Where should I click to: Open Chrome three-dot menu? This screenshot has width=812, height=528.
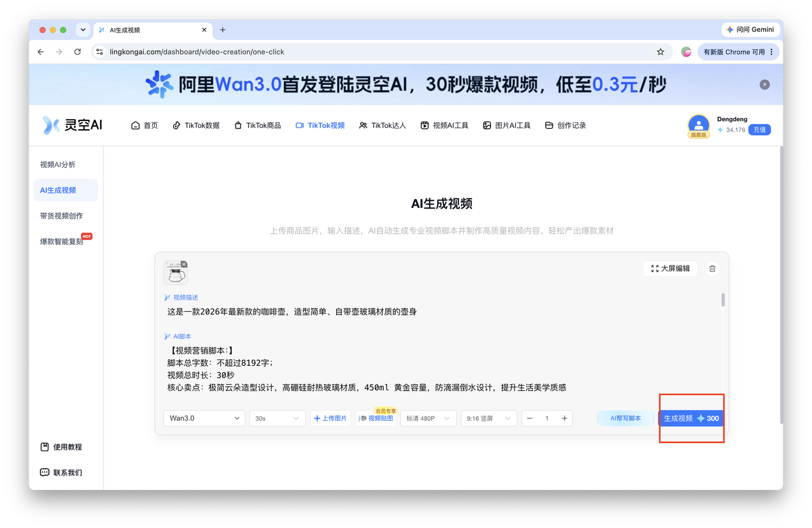point(771,52)
